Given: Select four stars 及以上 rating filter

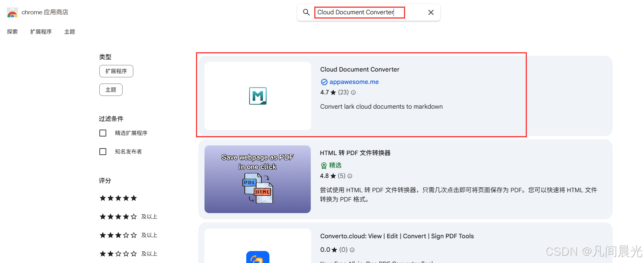Looking at the screenshot, I should (128, 217).
